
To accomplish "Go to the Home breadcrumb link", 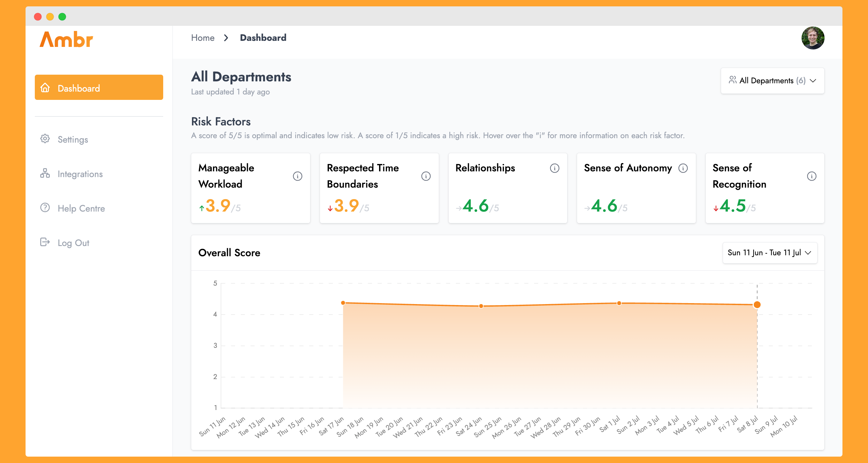I will (202, 38).
